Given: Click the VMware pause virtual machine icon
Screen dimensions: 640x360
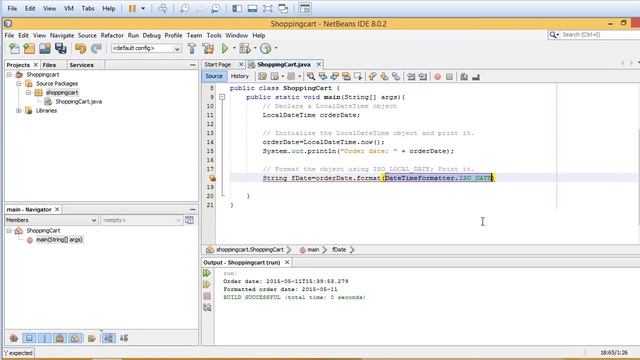Looking at the screenshot, I should (x=132, y=8).
